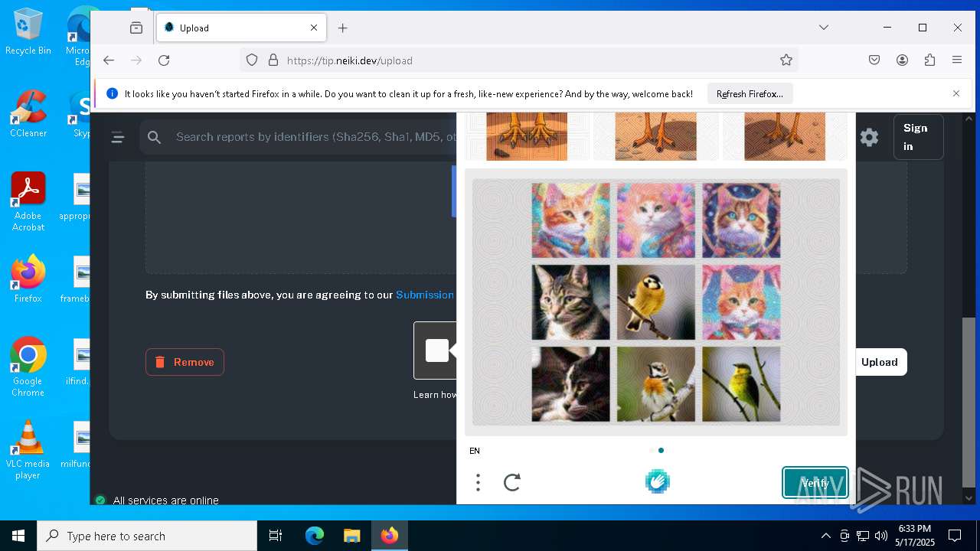The width and height of the screenshot is (980, 551).
Task: Dismiss the Firefox refresh notification bar
Action: 956,93
